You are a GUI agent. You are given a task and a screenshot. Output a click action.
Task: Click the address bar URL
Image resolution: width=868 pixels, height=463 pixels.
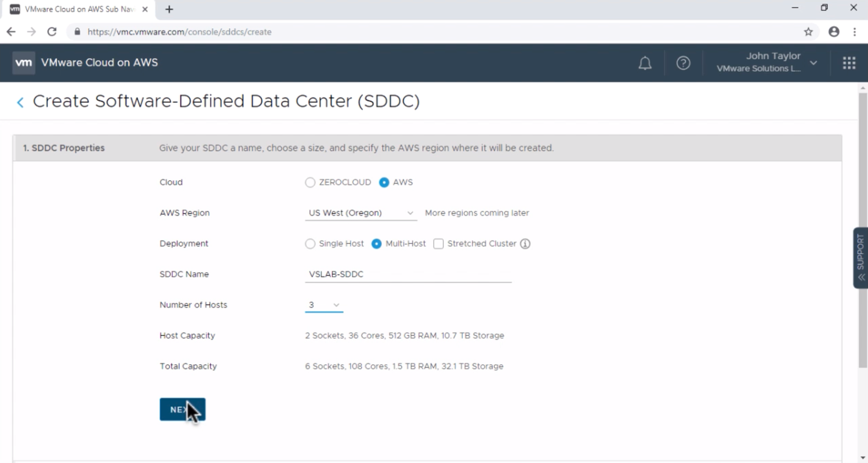pos(179,32)
